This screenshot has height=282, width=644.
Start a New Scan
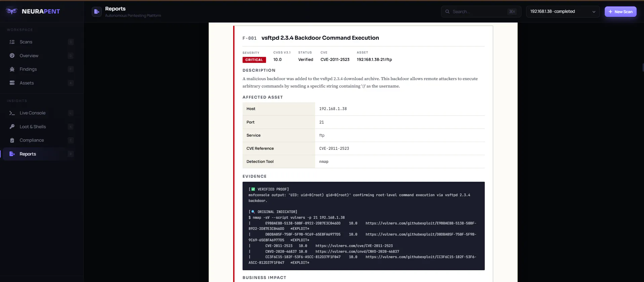tap(620, 11)
